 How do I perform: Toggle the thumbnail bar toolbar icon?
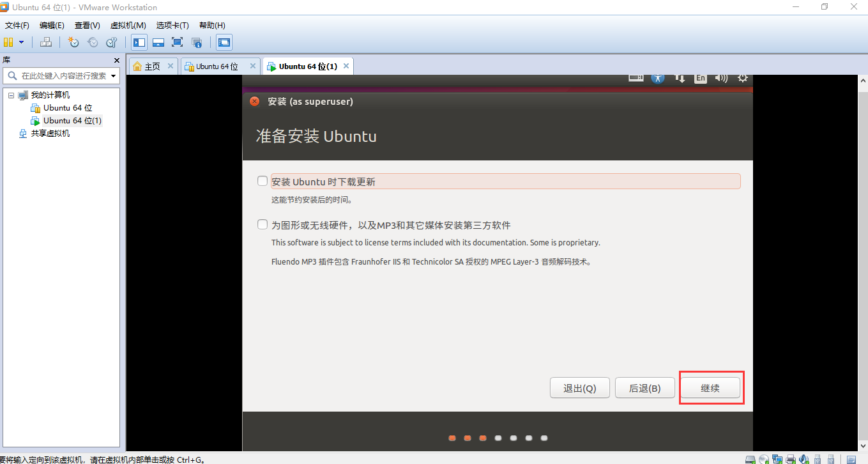coord(158,42)
